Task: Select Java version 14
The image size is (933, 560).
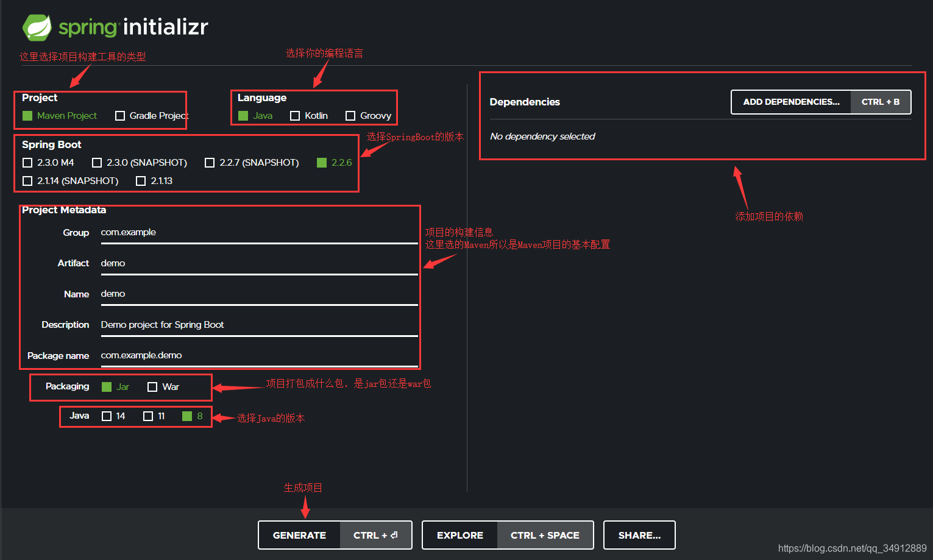Action: (113, 416)
